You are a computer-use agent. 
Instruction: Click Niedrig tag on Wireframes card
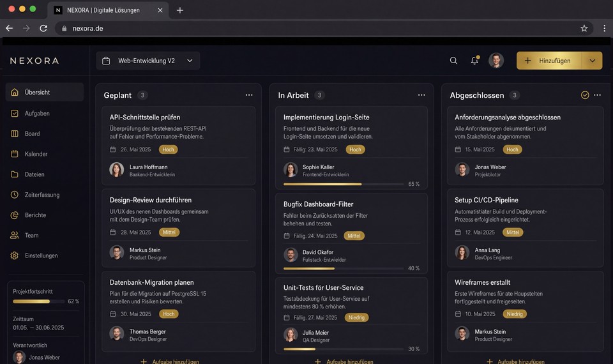coord(515,314)
